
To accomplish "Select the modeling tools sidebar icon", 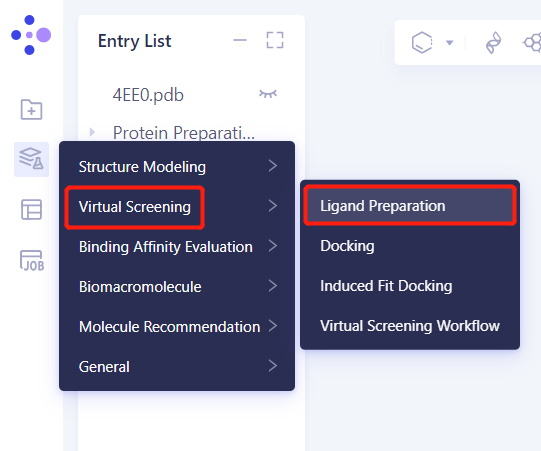I will tap(31, 159).
